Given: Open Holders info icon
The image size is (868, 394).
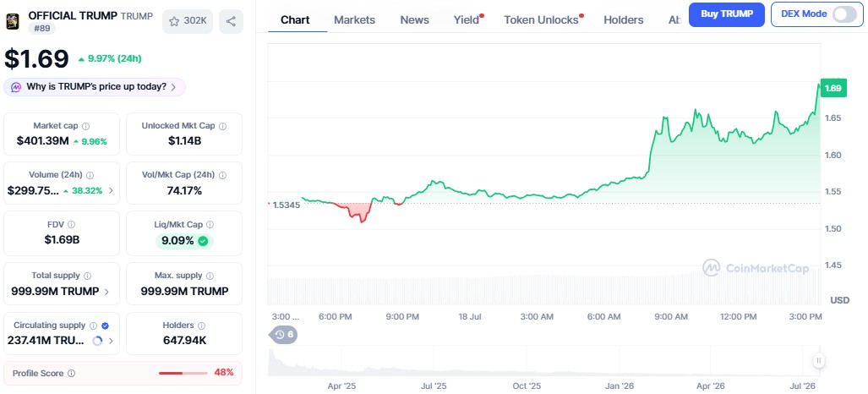Looking at the screenshot, I should 201,326.
